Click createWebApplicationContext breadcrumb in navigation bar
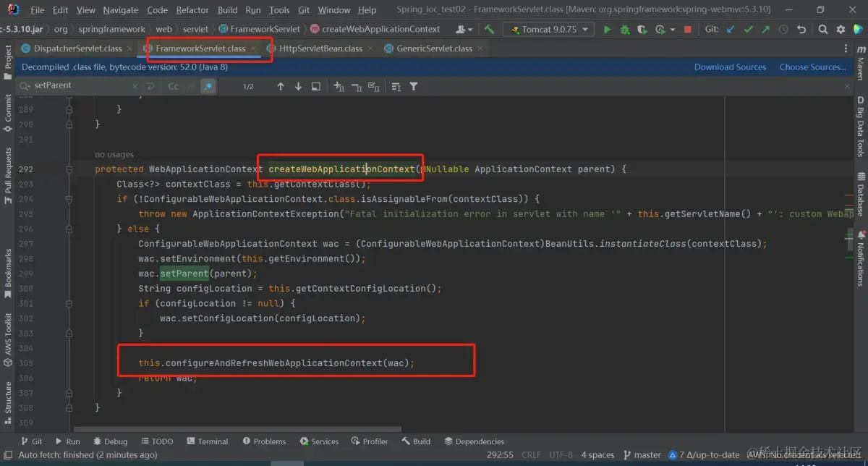 [375, 30]
